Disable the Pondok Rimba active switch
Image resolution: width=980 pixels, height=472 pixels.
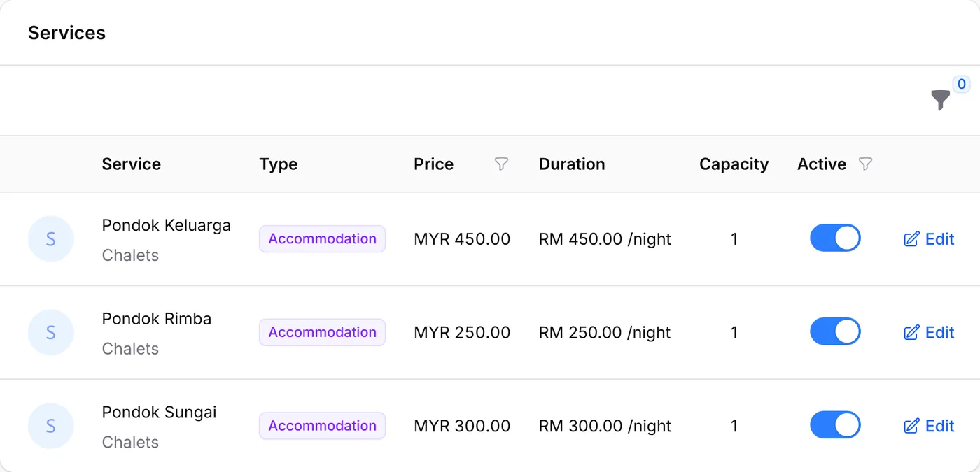click(835, 332)
